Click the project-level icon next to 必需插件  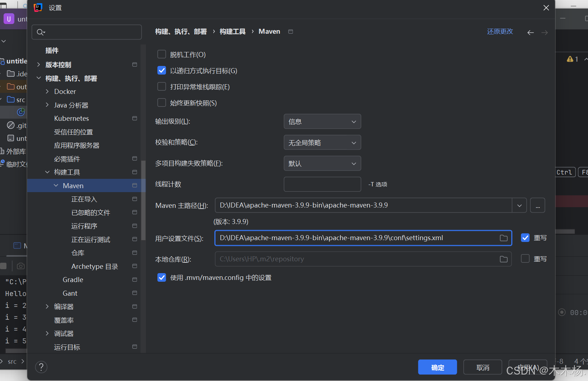tap(135, 158)
